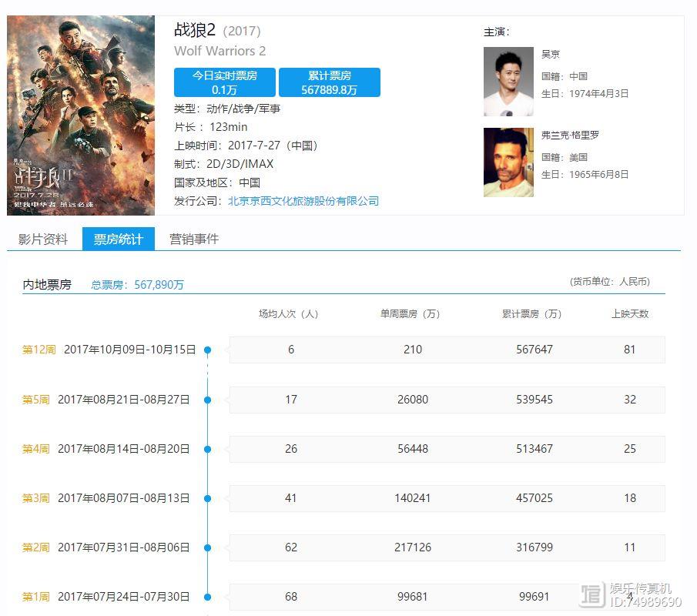Click weekly box office value 210
Screen dimensions: 697x616
(x=413, y=350)
